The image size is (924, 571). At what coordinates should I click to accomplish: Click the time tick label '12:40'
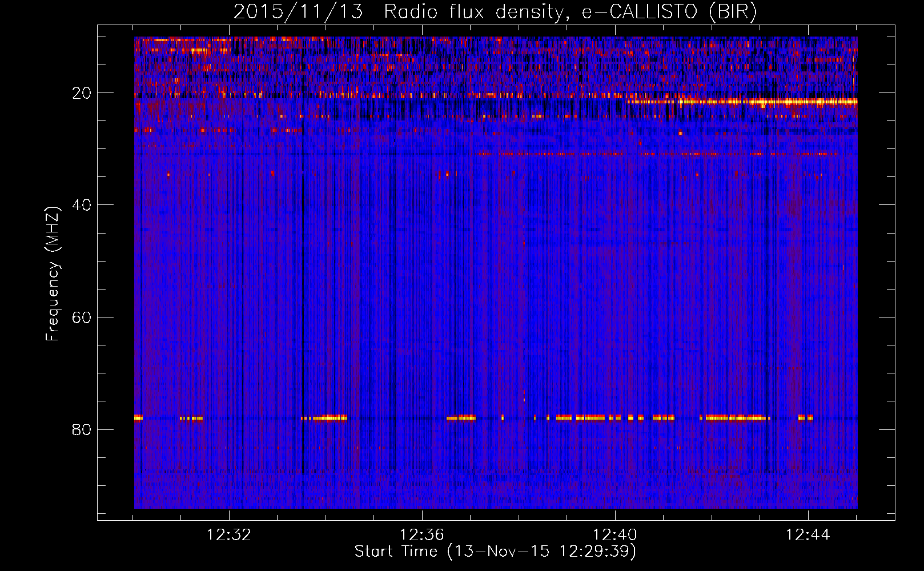615,535
